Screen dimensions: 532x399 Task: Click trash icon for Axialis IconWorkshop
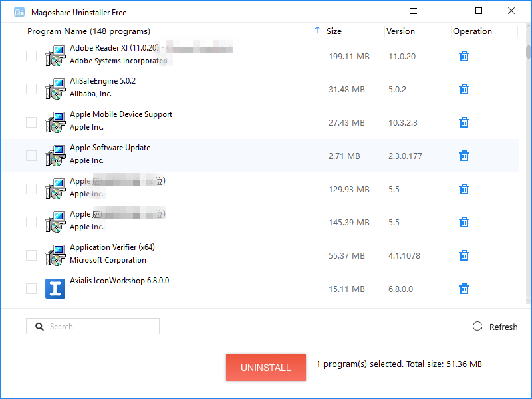coord(464,289)
